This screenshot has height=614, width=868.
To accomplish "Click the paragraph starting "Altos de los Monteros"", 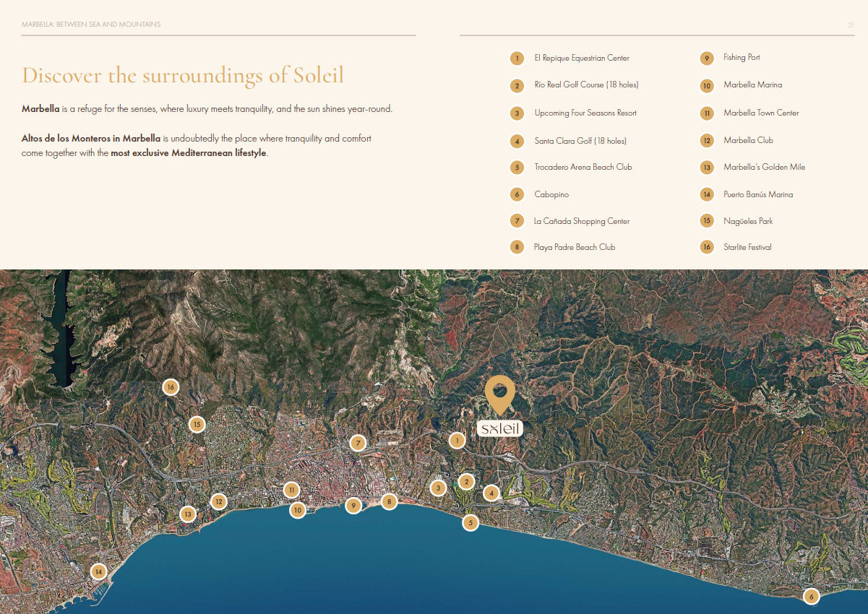I will coord(197,145).
